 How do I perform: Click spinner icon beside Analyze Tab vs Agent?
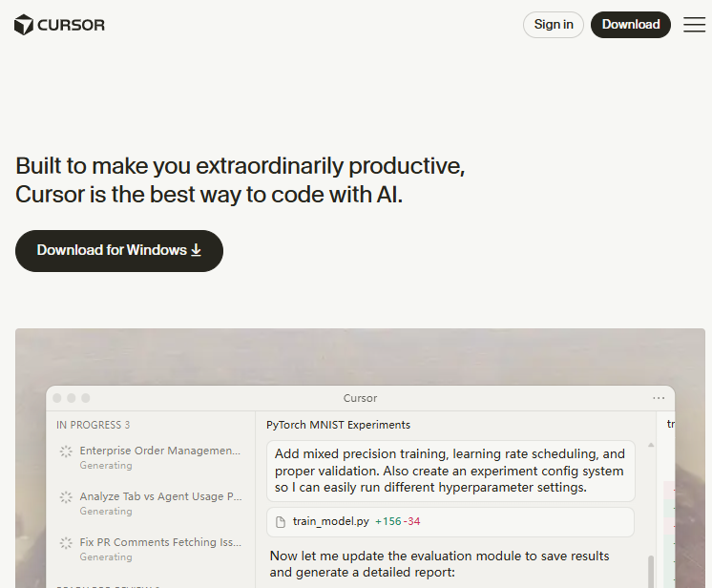click(x=66, y=497)
